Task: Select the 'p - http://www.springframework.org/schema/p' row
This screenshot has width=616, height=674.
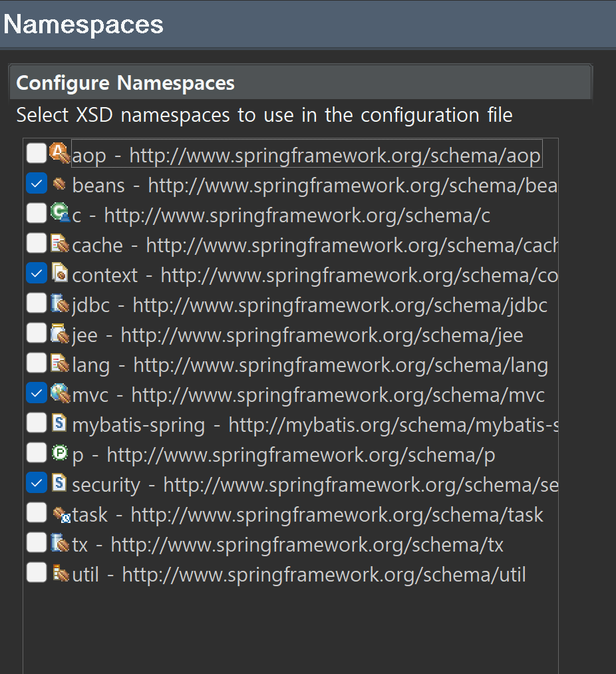Action: pos(283,455)
